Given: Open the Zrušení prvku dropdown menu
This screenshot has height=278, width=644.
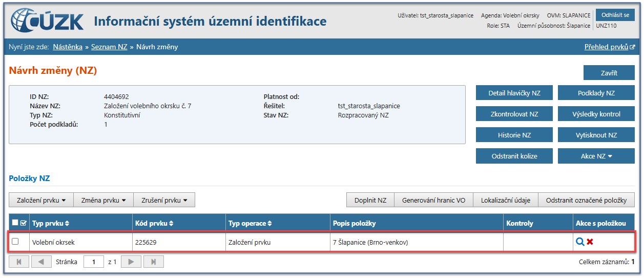Looking at the screenshot, I should click(x=164, y=200).
